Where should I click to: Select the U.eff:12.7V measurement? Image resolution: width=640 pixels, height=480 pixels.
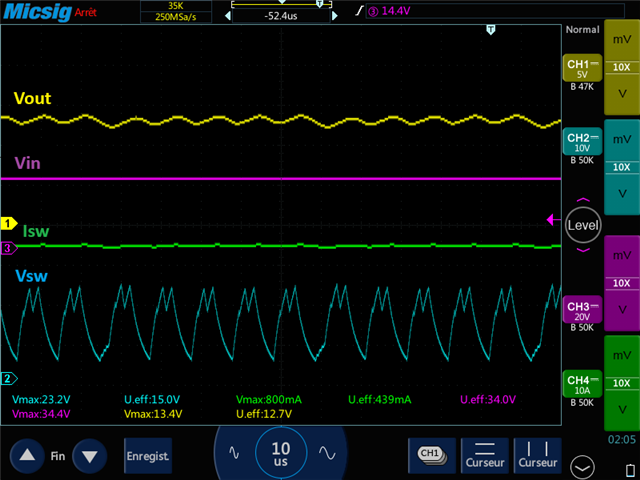264,414
